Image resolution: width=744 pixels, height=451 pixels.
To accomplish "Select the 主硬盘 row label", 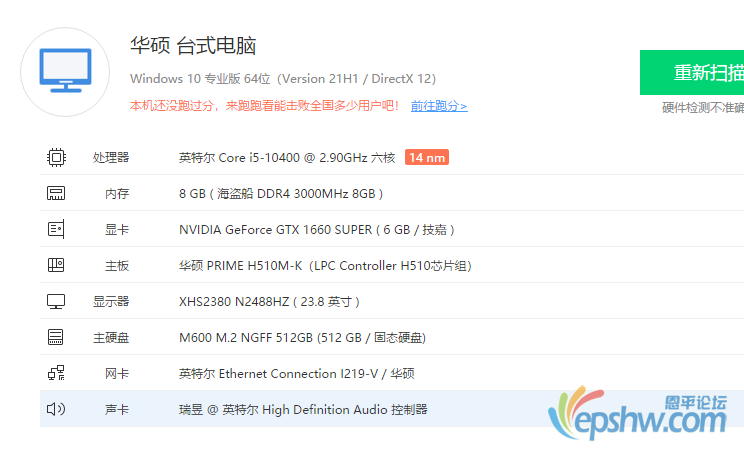I will point(111,338).
